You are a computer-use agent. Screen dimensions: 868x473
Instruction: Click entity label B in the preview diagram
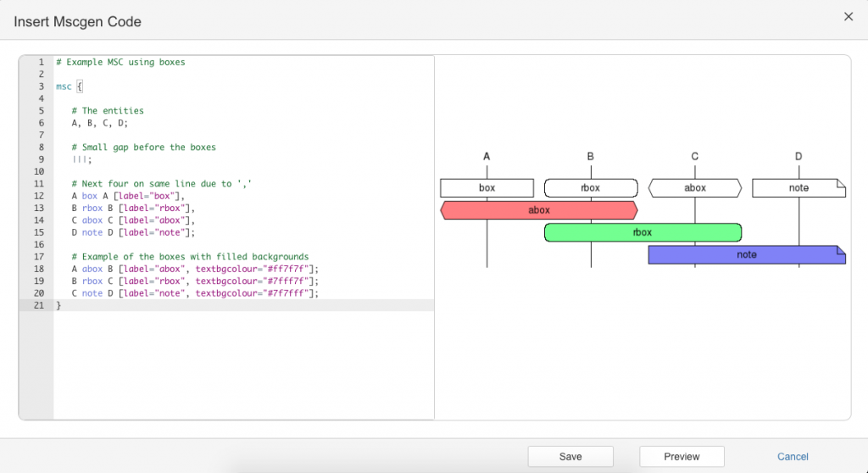(x=591, y=157)
